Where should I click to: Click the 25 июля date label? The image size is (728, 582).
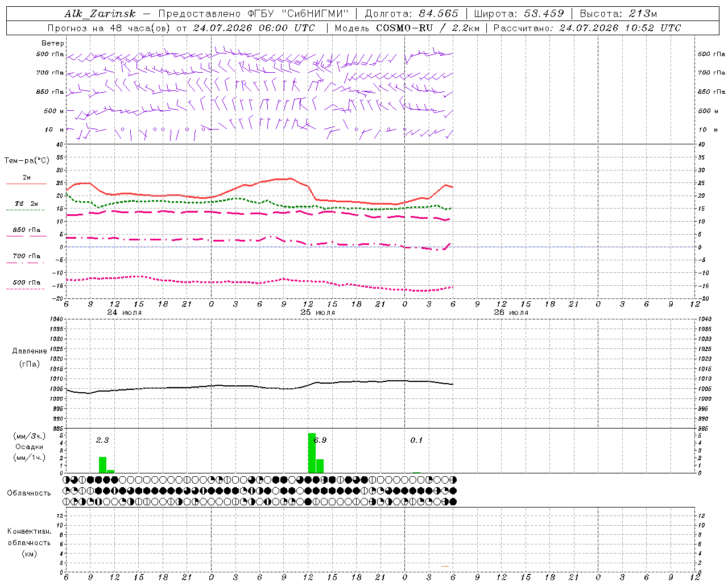[318, 312]
